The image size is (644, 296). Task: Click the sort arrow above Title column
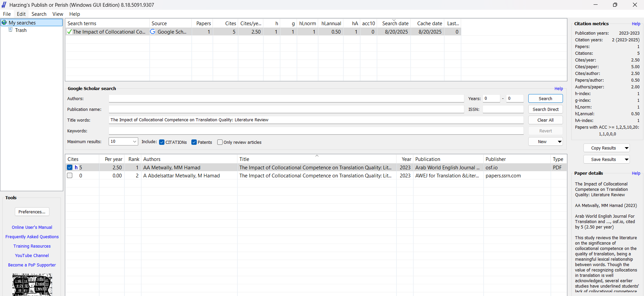point(317,156)
